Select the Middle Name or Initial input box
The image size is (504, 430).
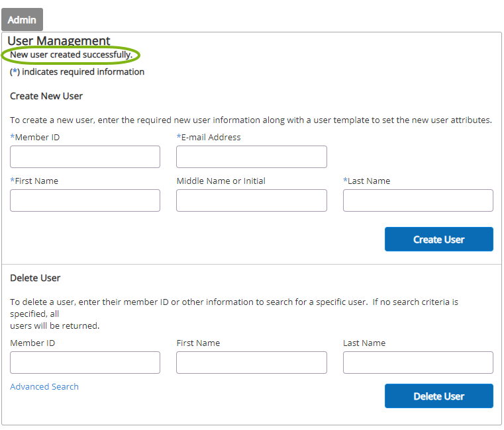coord(251,200)
